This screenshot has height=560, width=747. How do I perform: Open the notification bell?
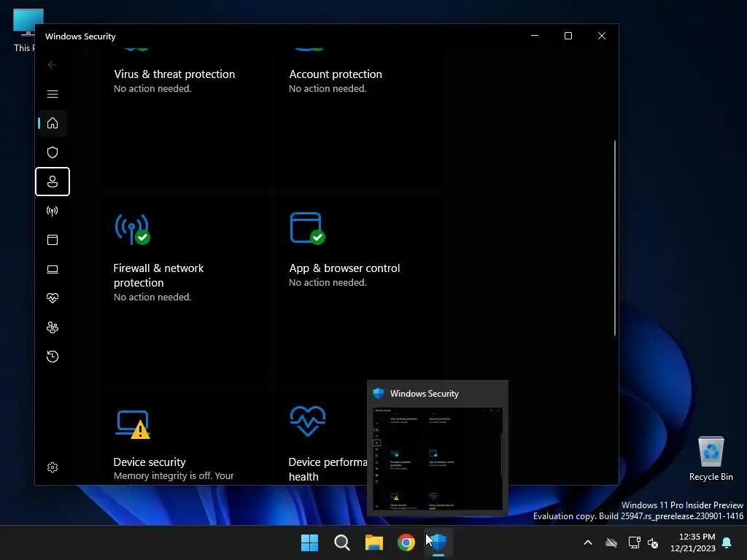pos(727,542)
